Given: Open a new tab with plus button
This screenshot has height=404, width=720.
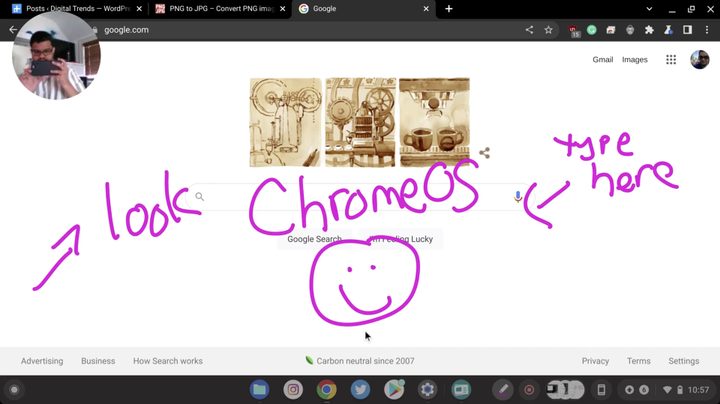Looking at the screenshot, I should (449, 9).
